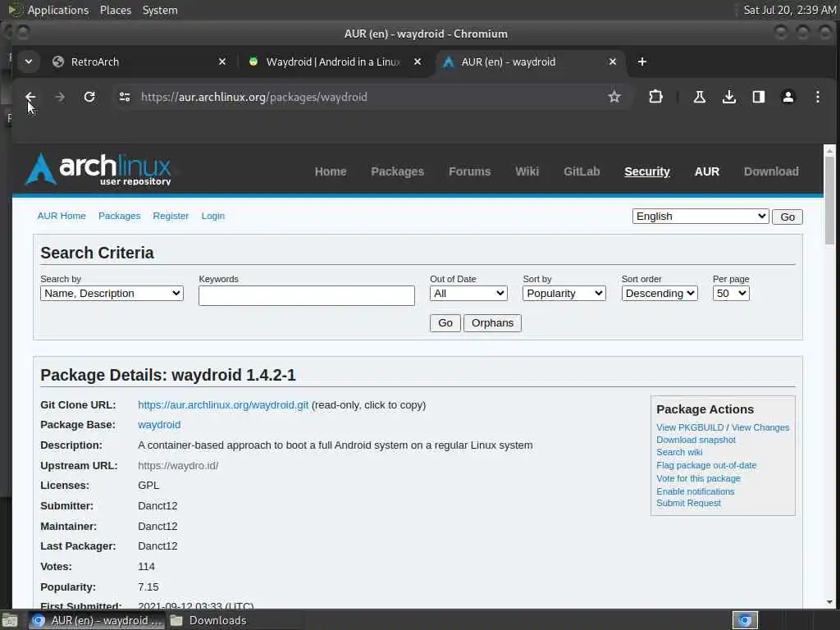Open the Download navigation link
Viewport: 840px width, 630px height.
point(771,171)
